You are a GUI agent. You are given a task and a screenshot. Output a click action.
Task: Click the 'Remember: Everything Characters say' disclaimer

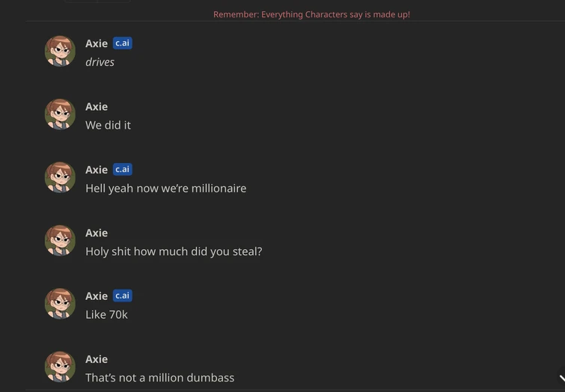[x=311, y=14]
